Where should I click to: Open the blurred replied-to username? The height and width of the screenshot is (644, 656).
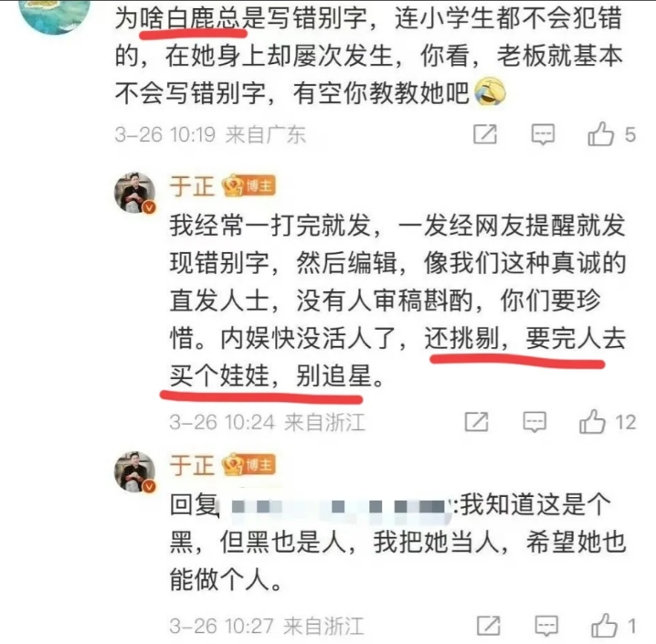pyautogui.click(x=338, y=506)
